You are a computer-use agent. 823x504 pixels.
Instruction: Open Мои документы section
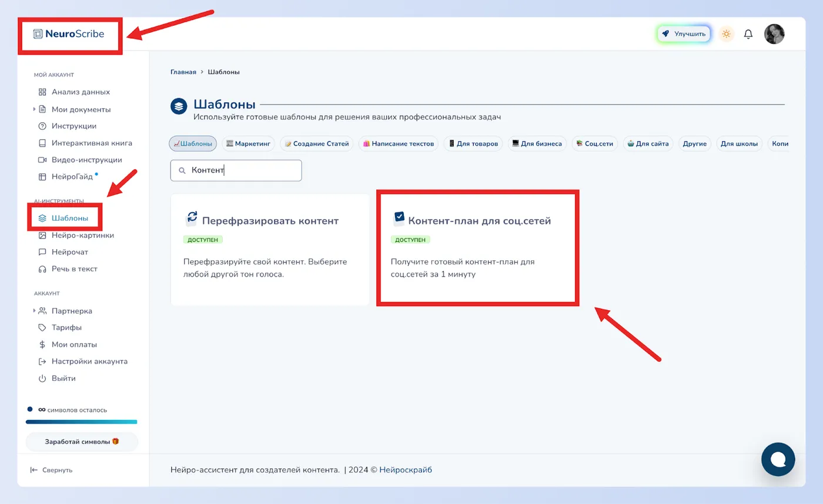(75, 109)
